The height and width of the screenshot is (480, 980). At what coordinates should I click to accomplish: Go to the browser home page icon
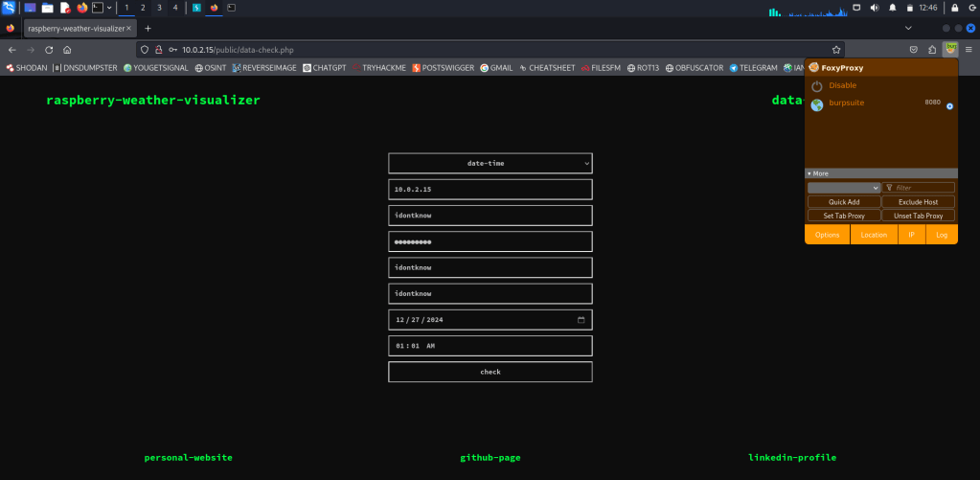point(67,49)
